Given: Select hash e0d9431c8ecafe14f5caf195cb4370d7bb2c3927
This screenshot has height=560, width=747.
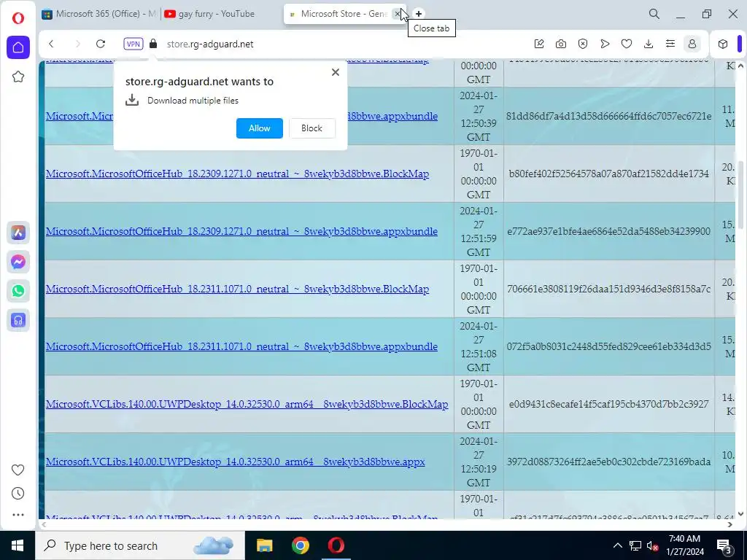Looking at the screenshot, I should 609,404.
